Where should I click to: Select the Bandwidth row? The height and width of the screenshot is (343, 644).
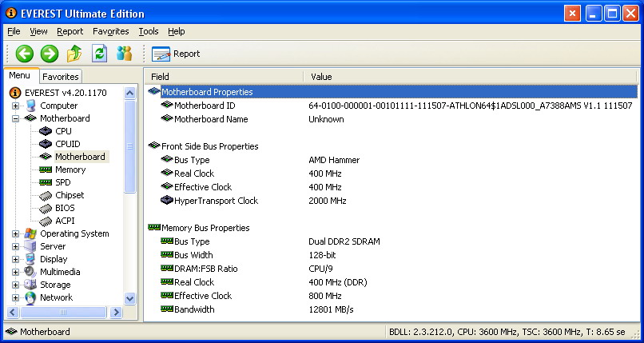pyautogui.click(x=392, y=309)
